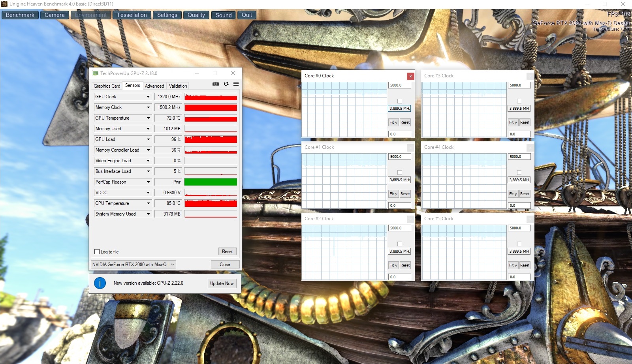Image resolution: width=632 pixels, height=364 pixels.
Task: Open the Tessellation menu in Heaven
Action: (132, 15)
